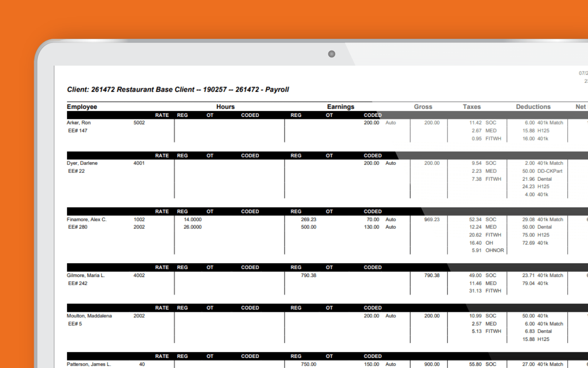Select the Employee column heading

[x=82, y=107]
